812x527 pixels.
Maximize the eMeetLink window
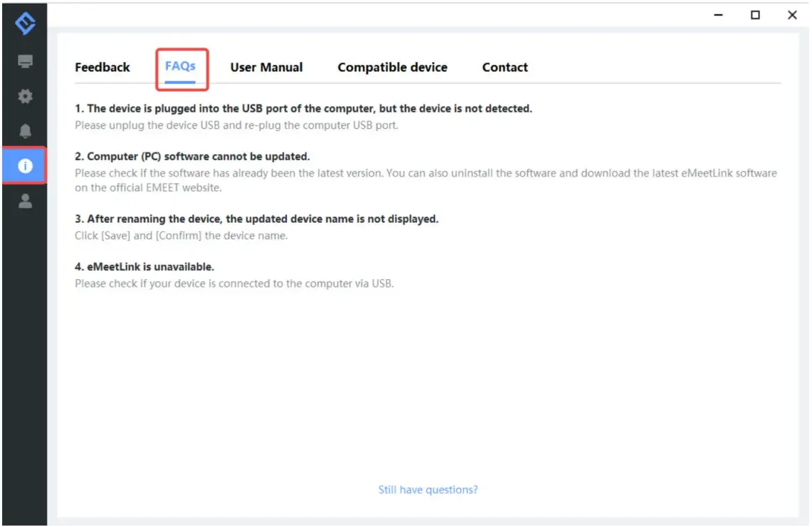click(x=756, y=15)
